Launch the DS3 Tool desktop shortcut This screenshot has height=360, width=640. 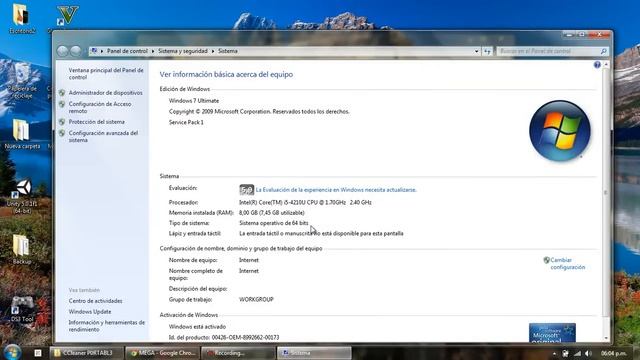(22, 309)
